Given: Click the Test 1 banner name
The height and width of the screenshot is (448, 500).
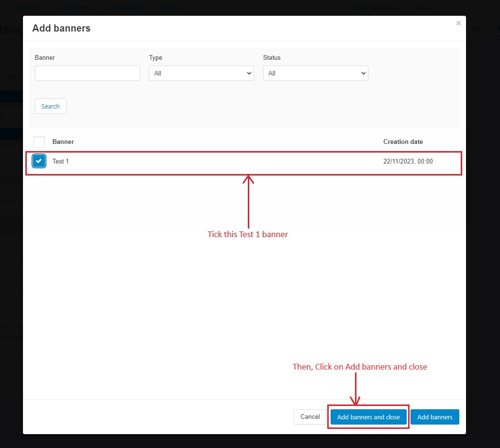Looking at the screenshot, I should pos(61,161).
